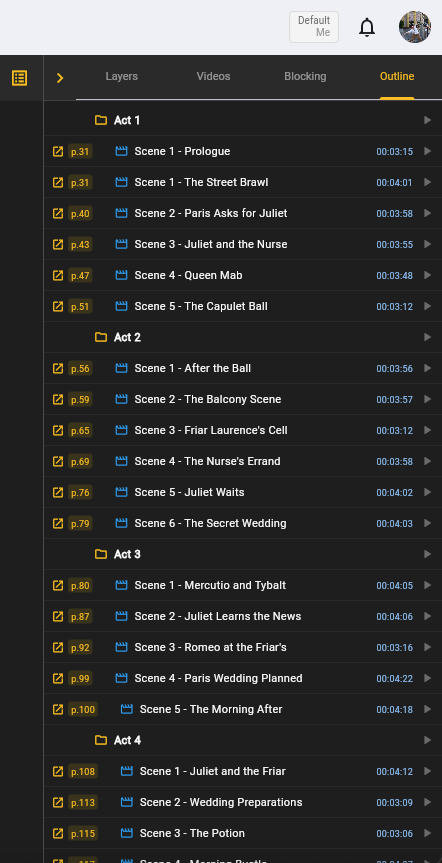
Task: Expand Act 3 using its right arrow
Action: pos(427,554)
